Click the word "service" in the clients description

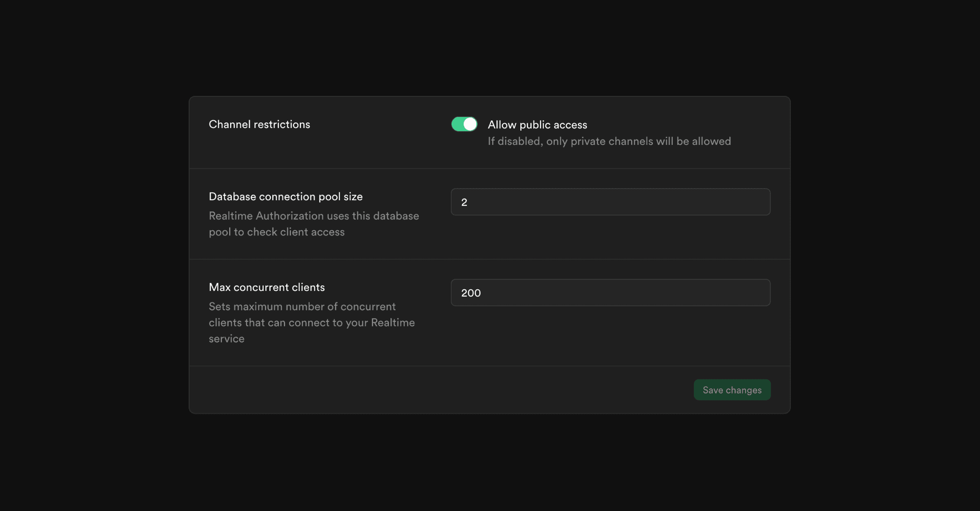tap(227, 339)
